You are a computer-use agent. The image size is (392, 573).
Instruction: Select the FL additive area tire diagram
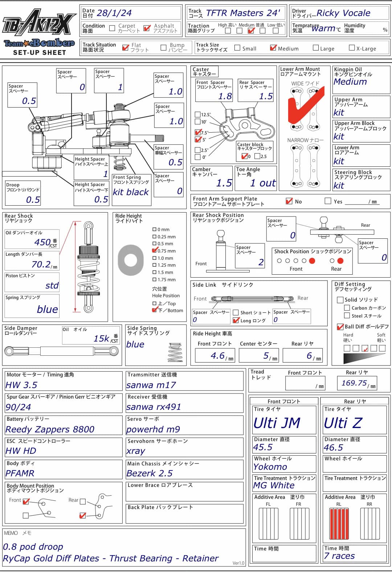(268, 524)
